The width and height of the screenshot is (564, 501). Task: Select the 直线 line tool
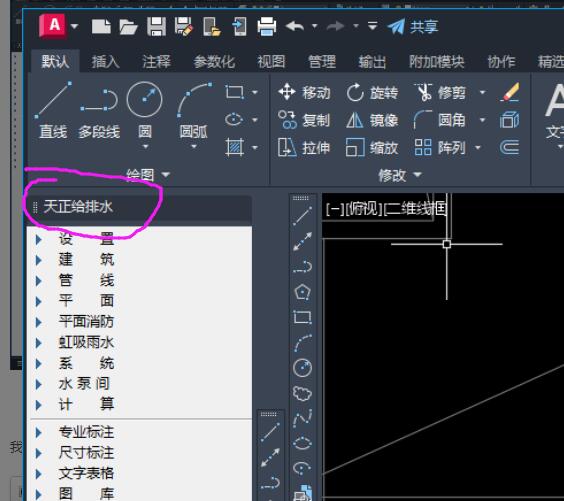(x=53, y=111)
